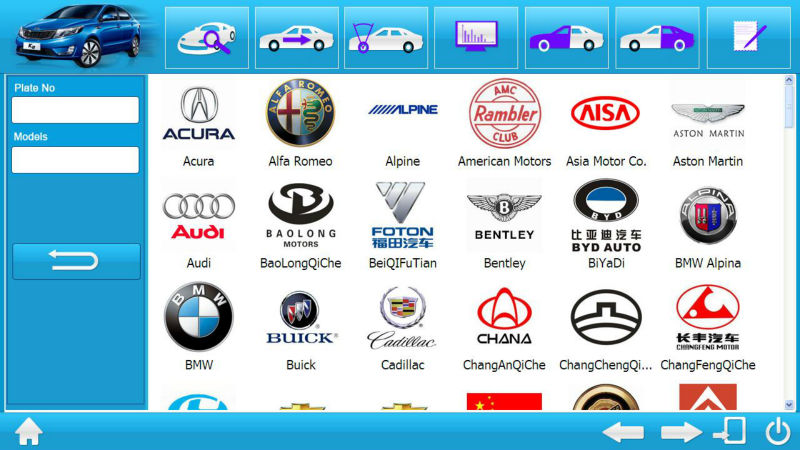This screenshot has height=450, width=800.
Task: Open the wheel alignment measurement car icon
Action: tap(386, 38)
